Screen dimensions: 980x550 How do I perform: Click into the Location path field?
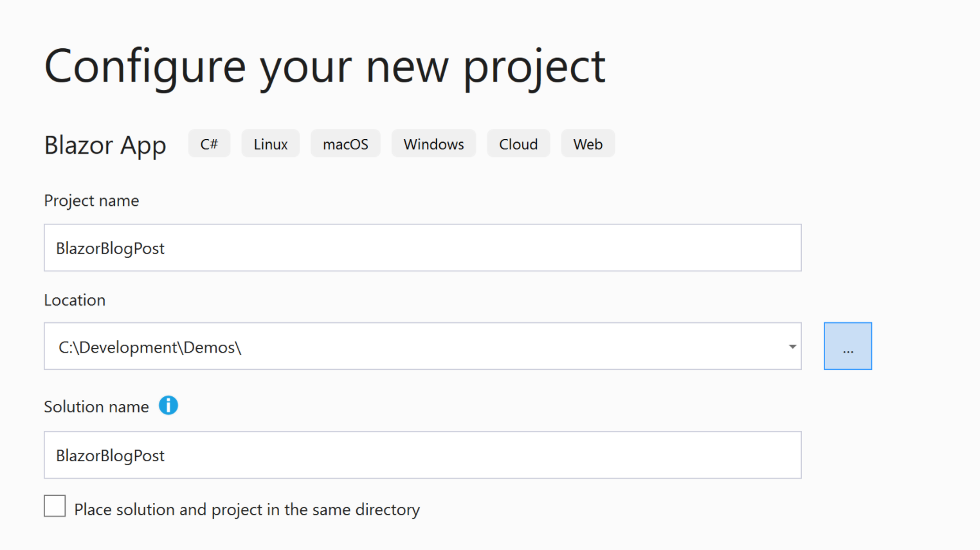422,346
